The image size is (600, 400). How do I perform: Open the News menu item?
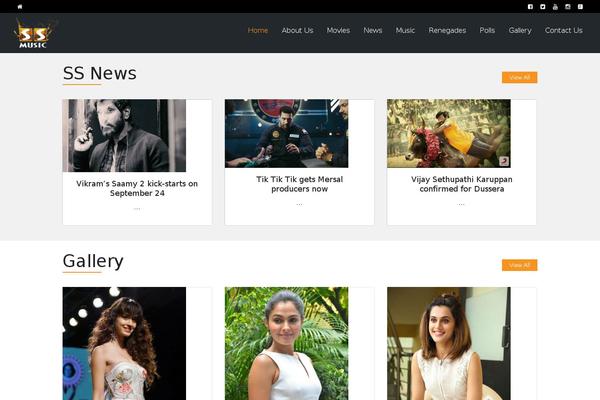click(373, 30)
